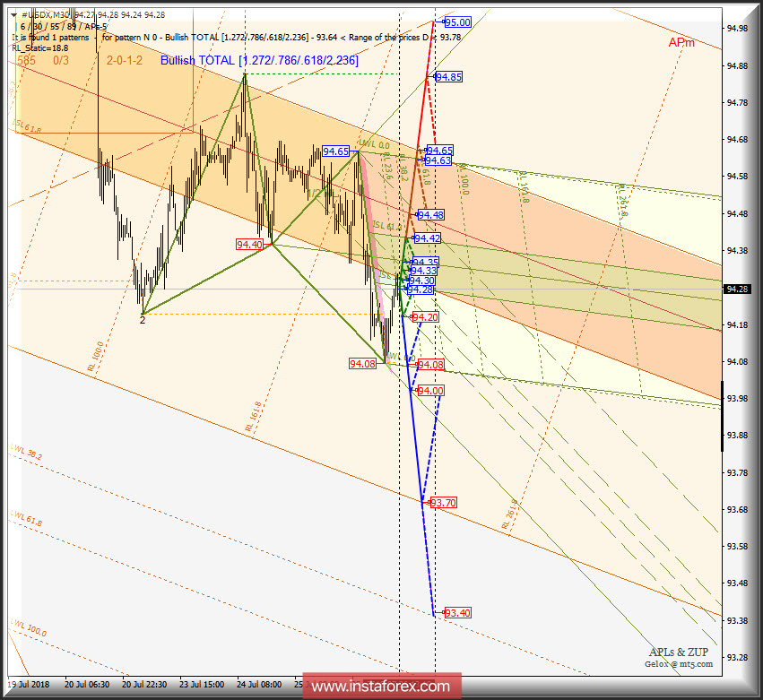Click the 94.28 current price tag
The height and width of the screenshot is (700, 763).
click(x=735, y=288)
